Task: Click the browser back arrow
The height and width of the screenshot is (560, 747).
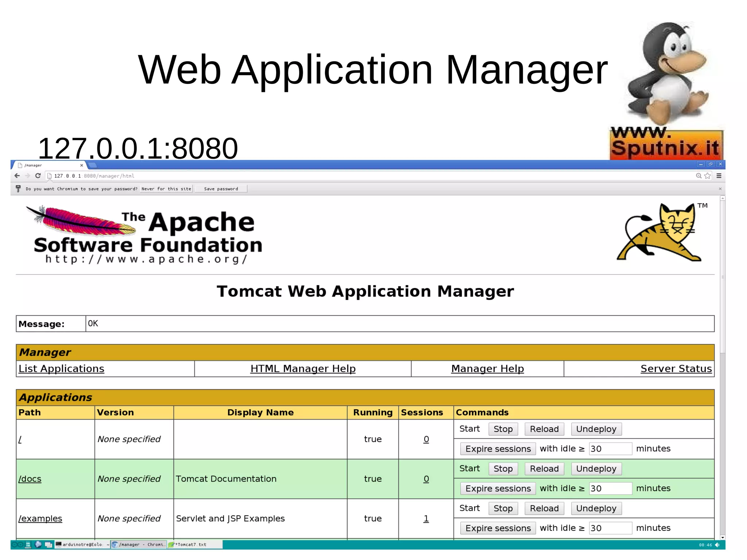Action: click(17, 176)
